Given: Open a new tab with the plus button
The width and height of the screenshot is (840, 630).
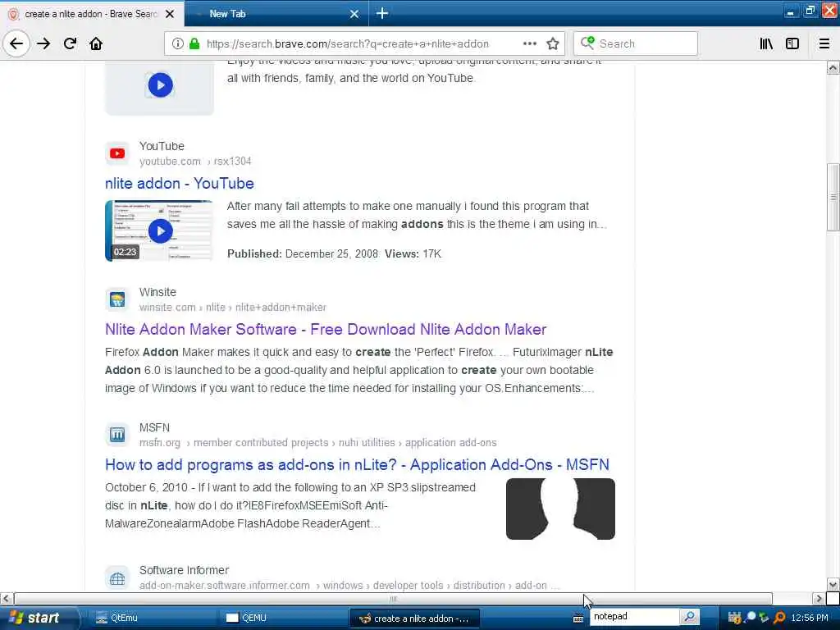Looking at the screenshot, I should pyautogui.click(x=382, y=13).
